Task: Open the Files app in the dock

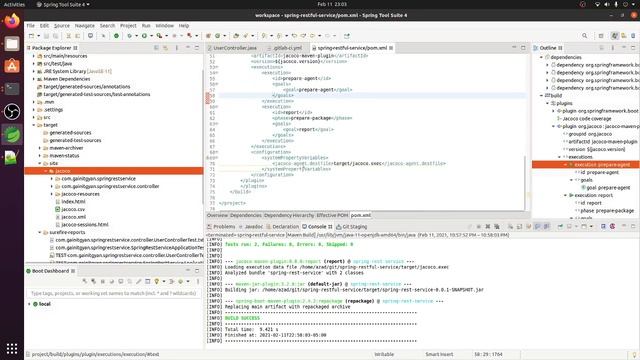Action: click(x=12, y=44)
